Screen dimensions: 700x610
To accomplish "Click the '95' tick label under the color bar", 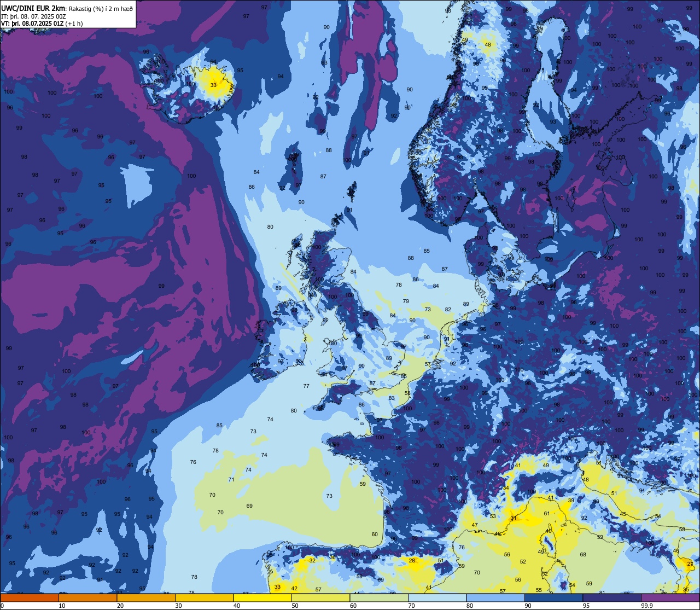I will click(x=586, y=606).
